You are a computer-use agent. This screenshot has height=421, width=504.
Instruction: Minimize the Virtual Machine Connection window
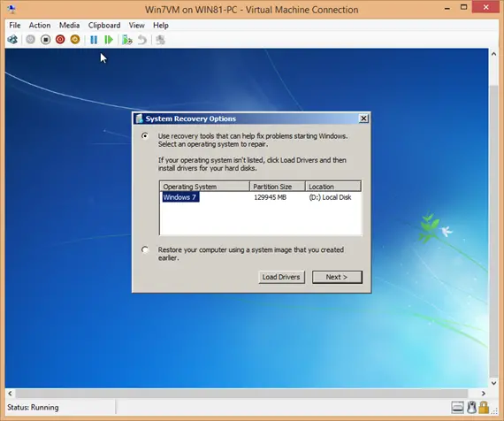(447, 8)
